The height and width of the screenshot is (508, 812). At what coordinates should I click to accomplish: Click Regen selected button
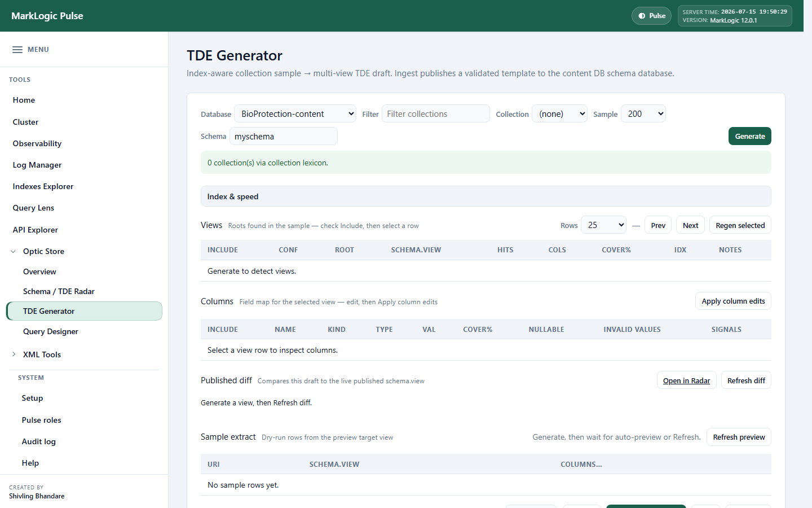pyautogui.click(x=740, y=225)
